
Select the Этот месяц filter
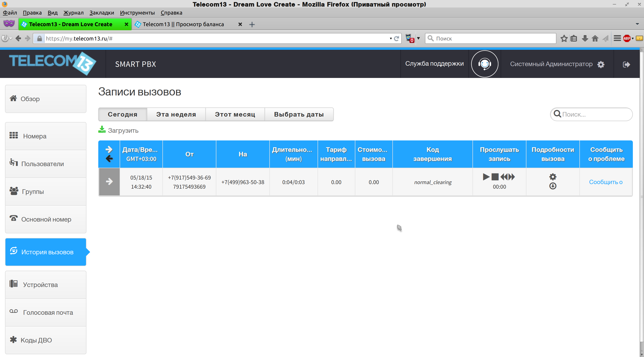235,115
